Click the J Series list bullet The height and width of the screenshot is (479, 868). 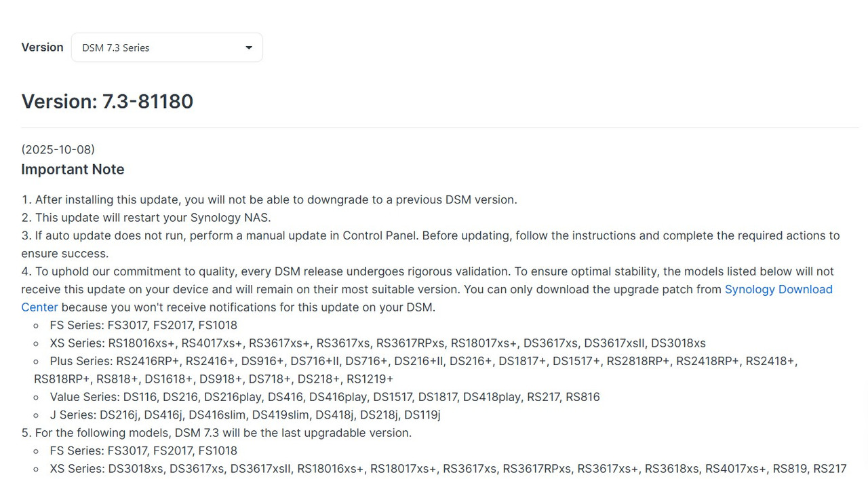coord(245,415)
